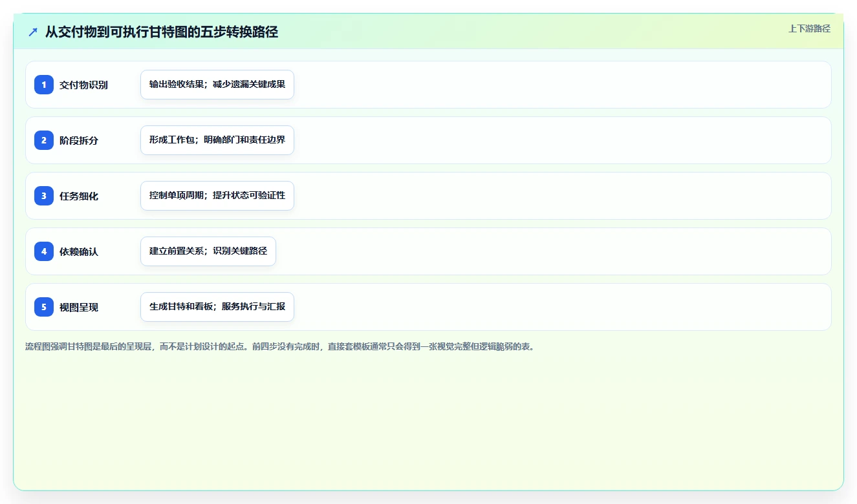
Task: Click the footnote paragraph starting with 流程图强调甘特图
Action: [x=280, y=346]
